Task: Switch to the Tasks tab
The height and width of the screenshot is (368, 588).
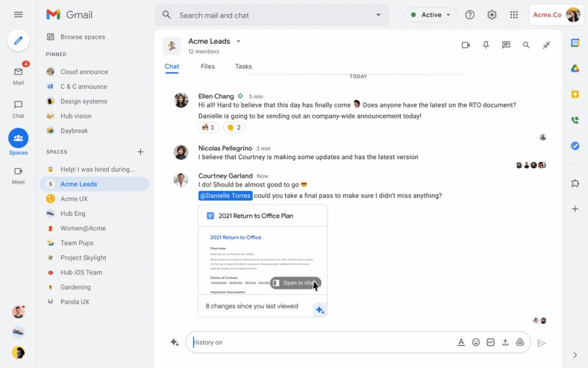Action: tap(243, 67)
